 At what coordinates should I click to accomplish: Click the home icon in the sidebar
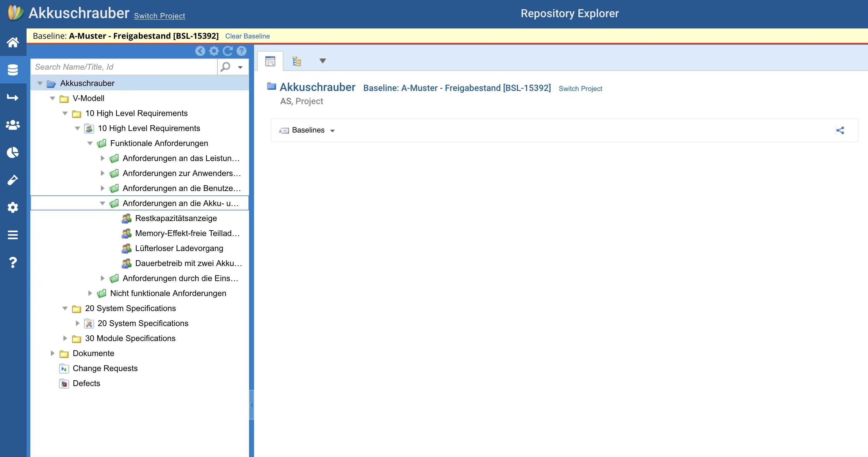pos(13,43)
